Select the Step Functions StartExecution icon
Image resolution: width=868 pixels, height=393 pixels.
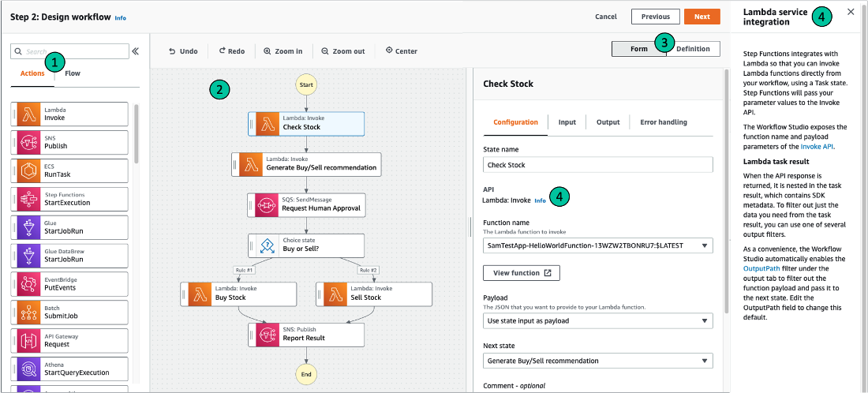28,199
